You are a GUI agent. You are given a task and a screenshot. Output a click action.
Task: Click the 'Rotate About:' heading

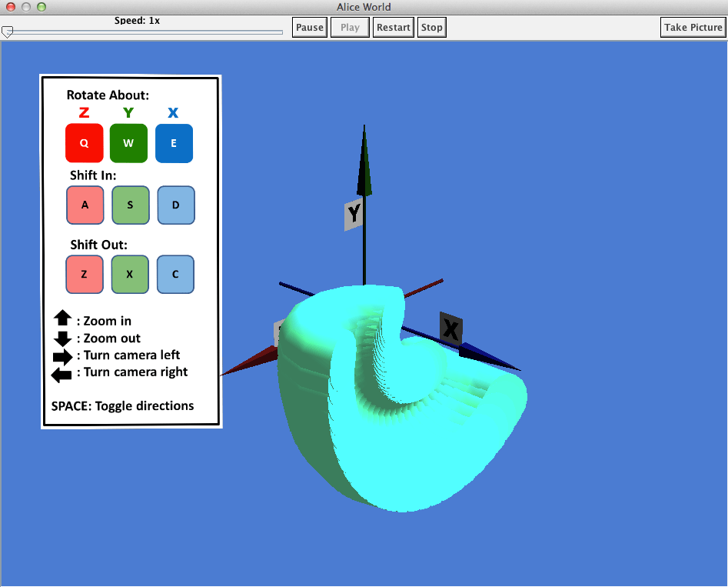coord(108,95)
